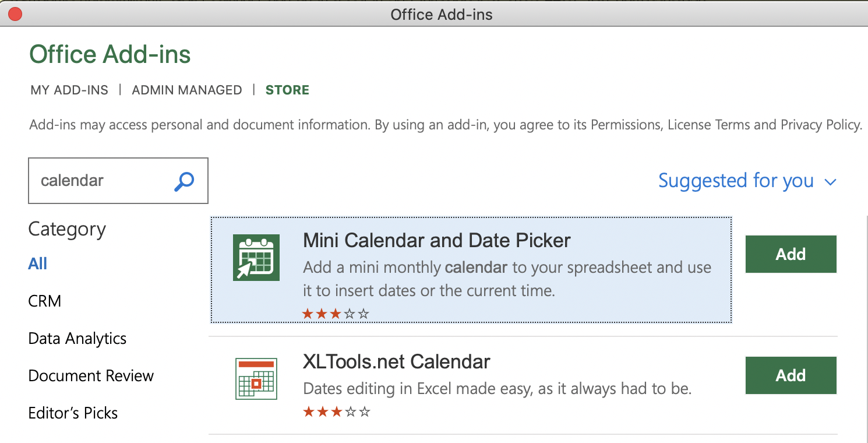868x443 pixels.
Task: Select the All category filter
Action: point(38,263)
